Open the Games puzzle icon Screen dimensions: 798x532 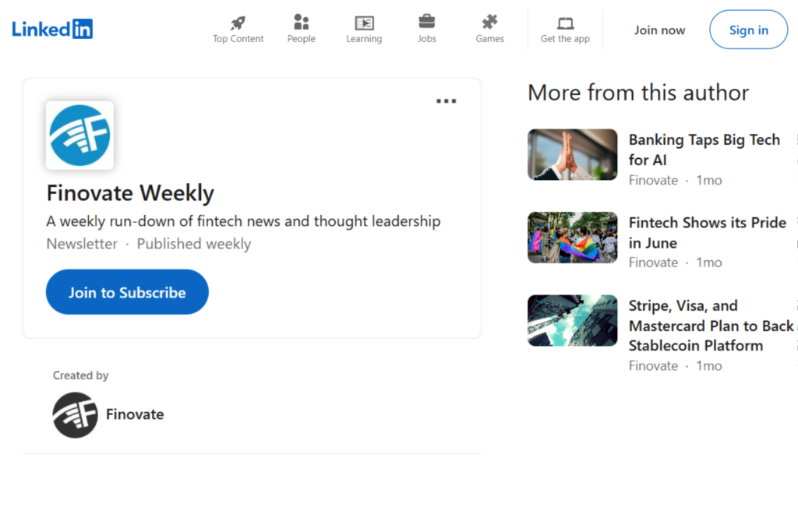tap(489, 22)
